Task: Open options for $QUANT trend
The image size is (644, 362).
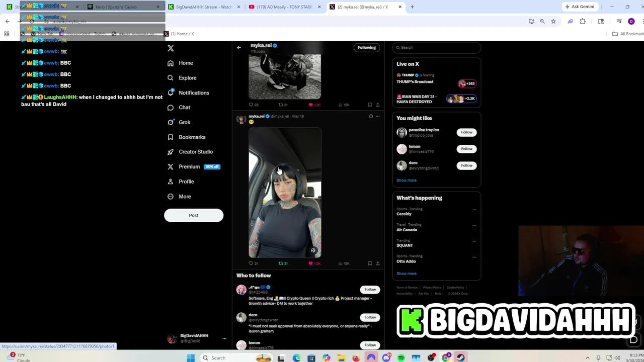Action: coord(474,241)
